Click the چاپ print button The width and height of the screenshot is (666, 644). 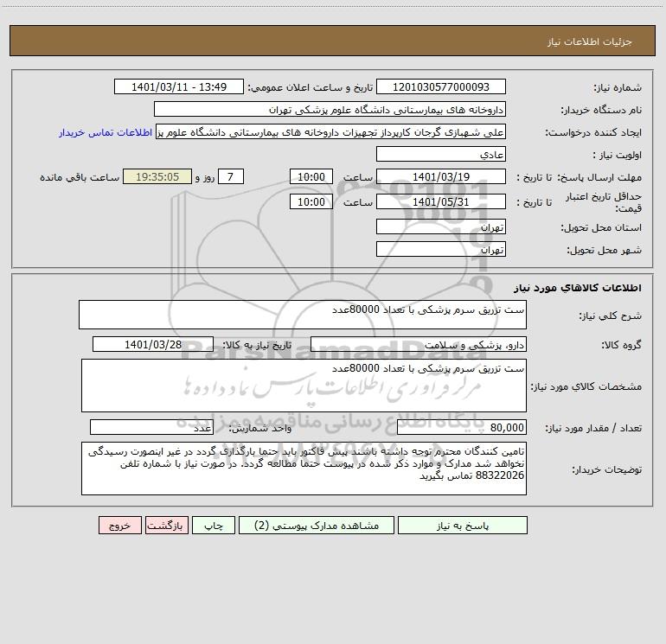click(x=214, y=525)
